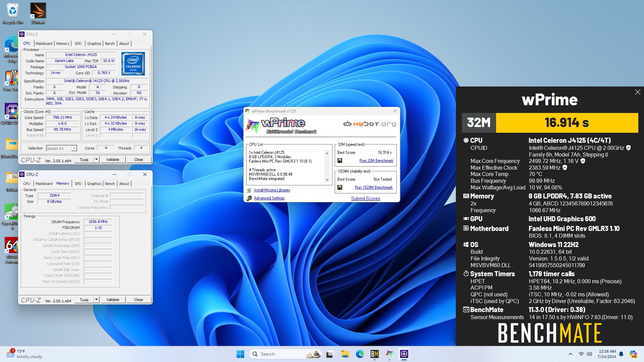Viewport: 644px width, 362px height.
Task: Open clock and date in system tray
Action: point(607,354)
